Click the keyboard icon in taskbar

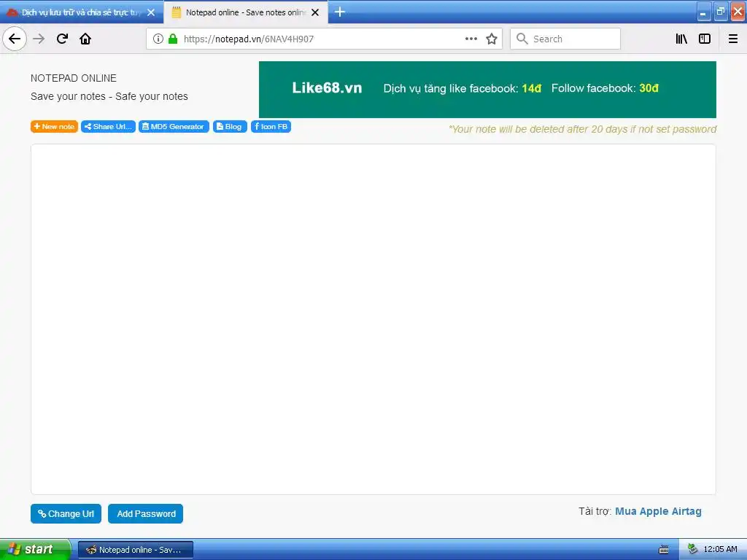pyautogui.click(x=664, y=550)
